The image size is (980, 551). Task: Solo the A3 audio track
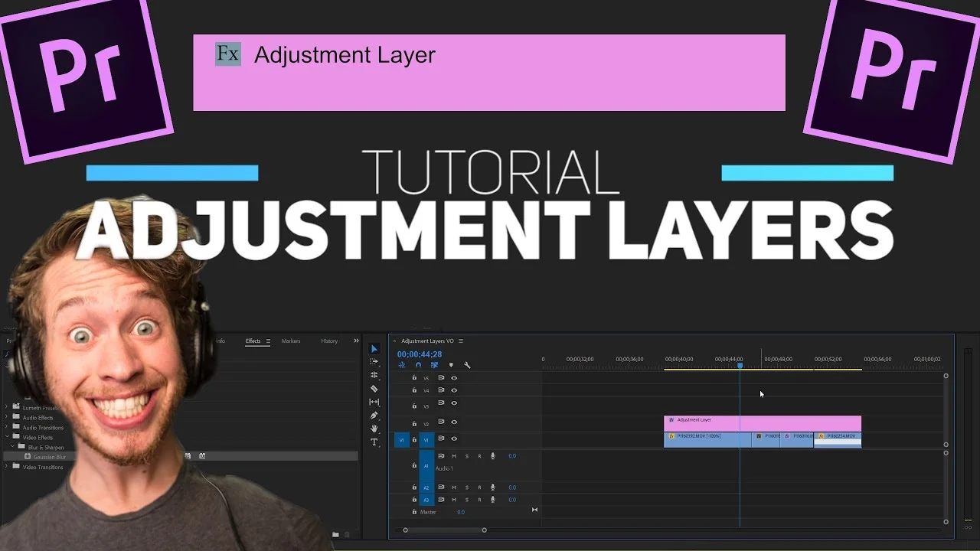pos(467,500)
